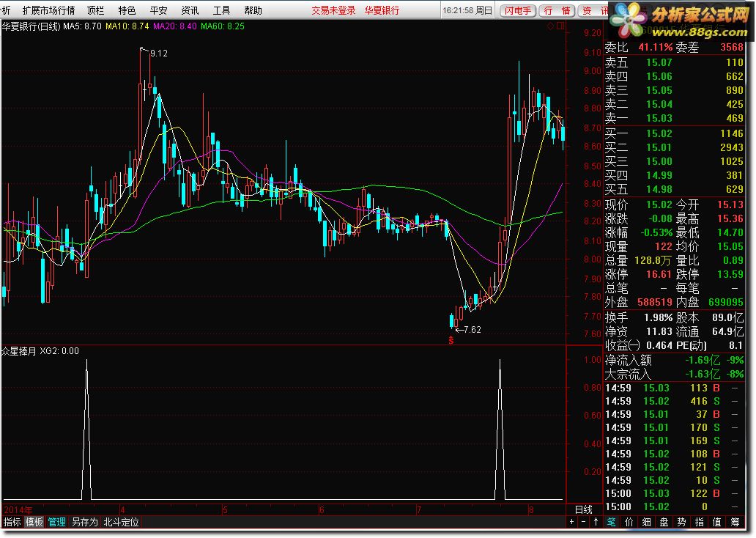
Task: Click the MA10: 8.74 label
Action: [127, 26]
